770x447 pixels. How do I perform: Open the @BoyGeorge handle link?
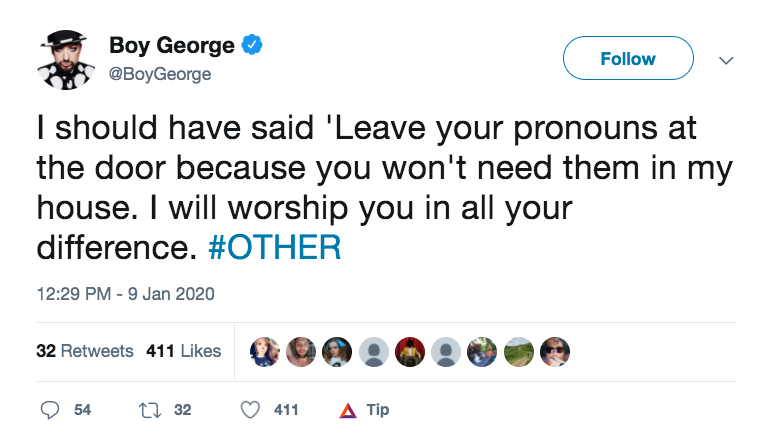[x=159, y=75]
